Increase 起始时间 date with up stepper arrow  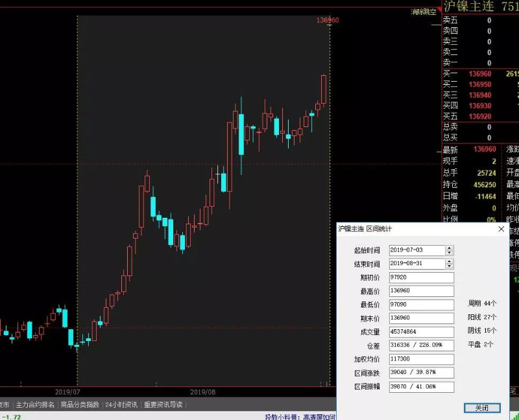[450, 248]
